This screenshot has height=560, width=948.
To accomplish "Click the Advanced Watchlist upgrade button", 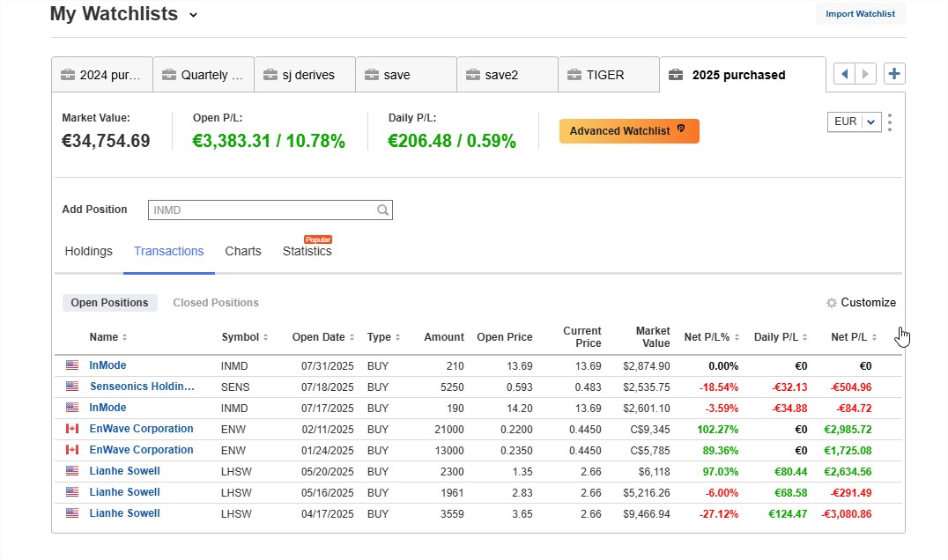I will tap(628, 130).
